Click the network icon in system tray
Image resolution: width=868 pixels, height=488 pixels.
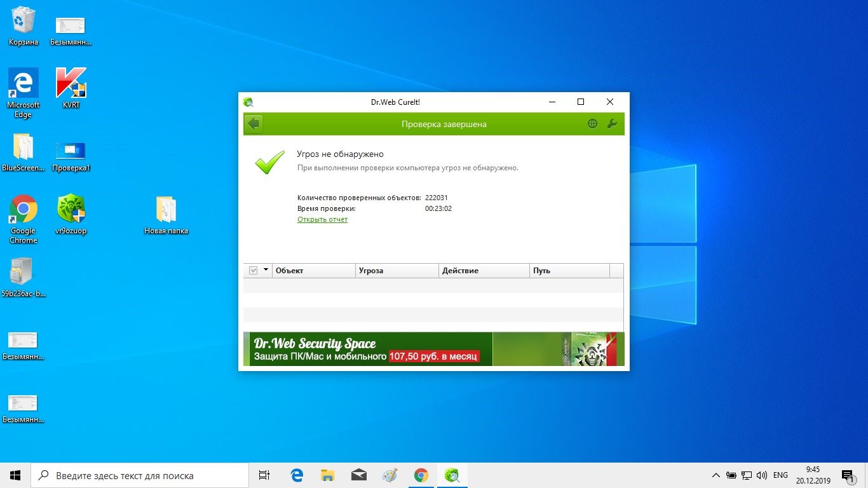tap(747, 475)
